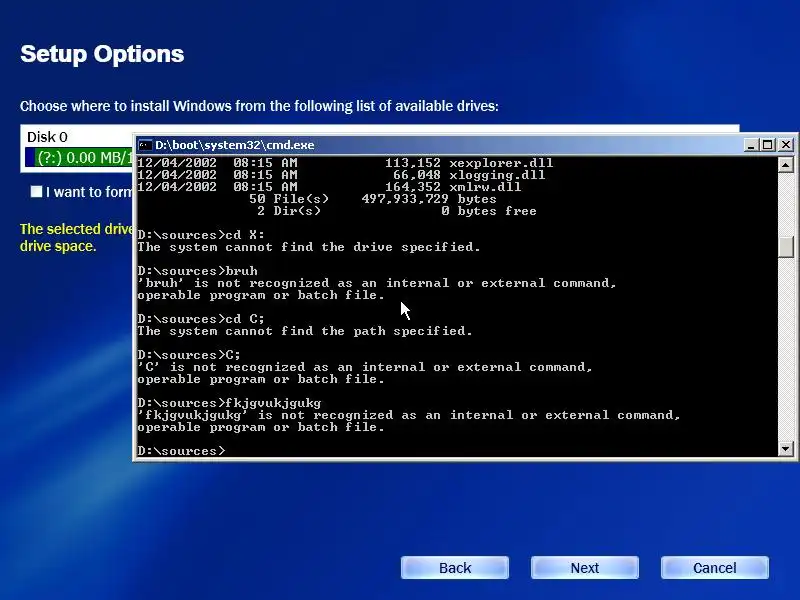Click the 'D:\sources>bruh' command line
Viewport: 800px width, 600px height.
[x=197, y=271]
